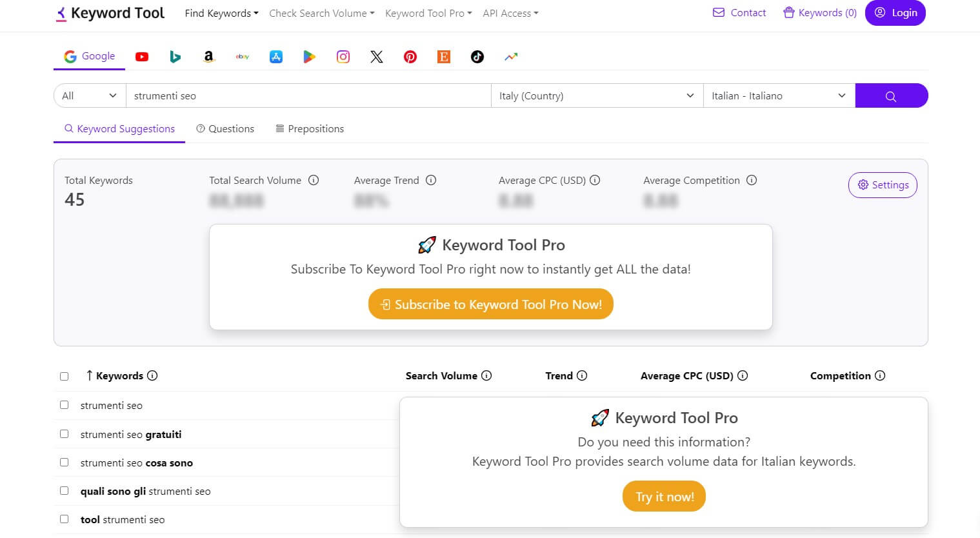This screenshot has width=980, height=538.
Task: Open the App Store keyword source
Action: pyautogui.click(x=276, y=57)
